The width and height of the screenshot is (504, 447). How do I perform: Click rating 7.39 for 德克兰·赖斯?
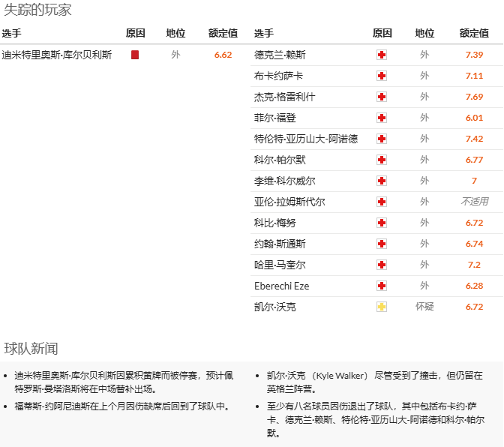pos(474,55)
